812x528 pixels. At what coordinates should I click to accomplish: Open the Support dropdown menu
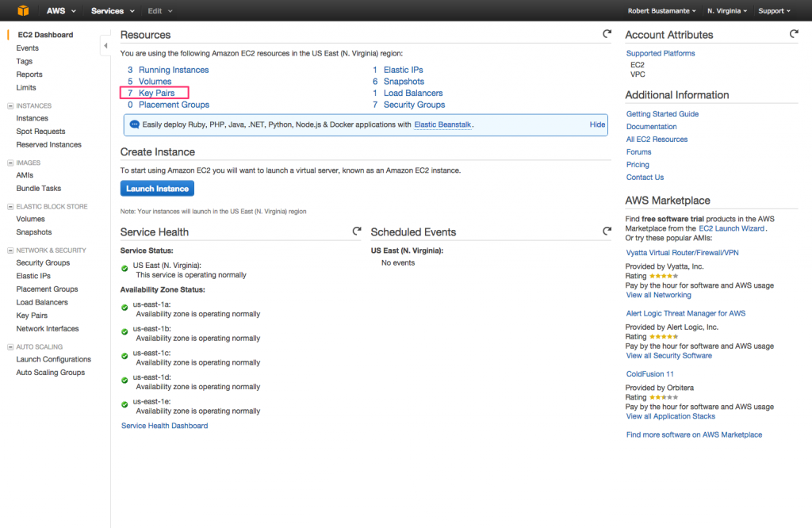click(774, 10)
